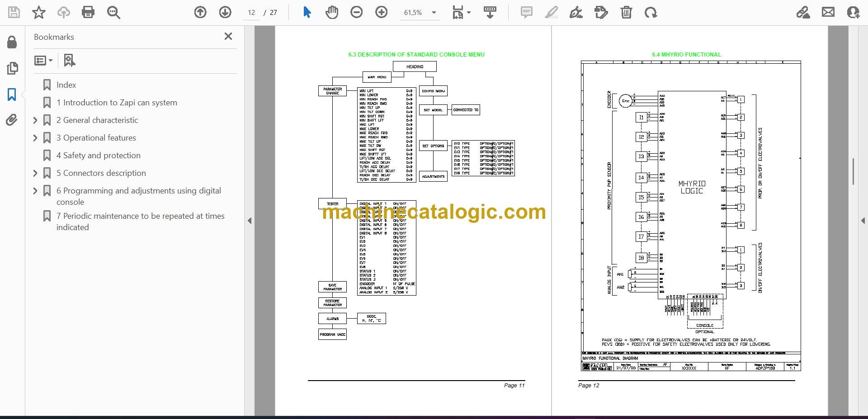
Task: Open the Index bookmark
Action: [x=66, y=85]
